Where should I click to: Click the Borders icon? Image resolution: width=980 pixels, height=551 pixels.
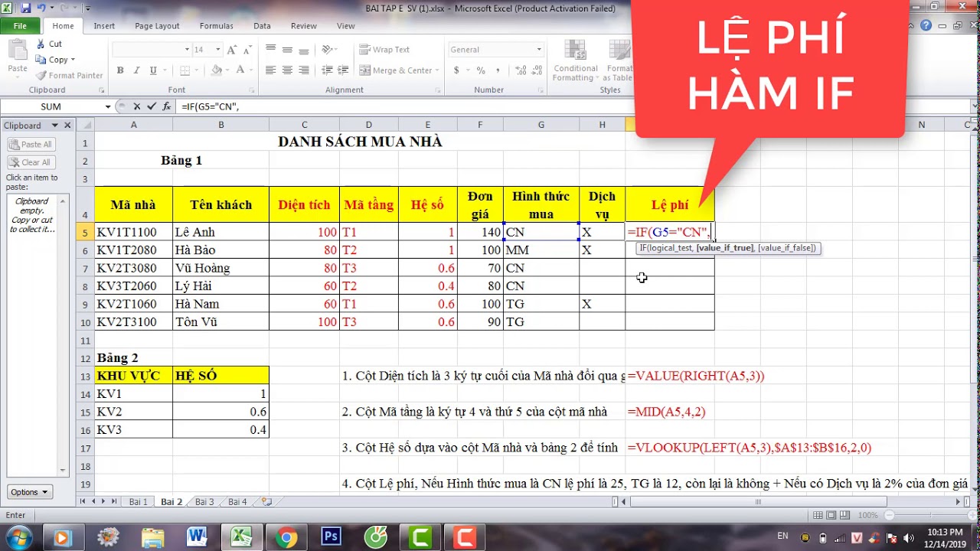coord(187,70)
